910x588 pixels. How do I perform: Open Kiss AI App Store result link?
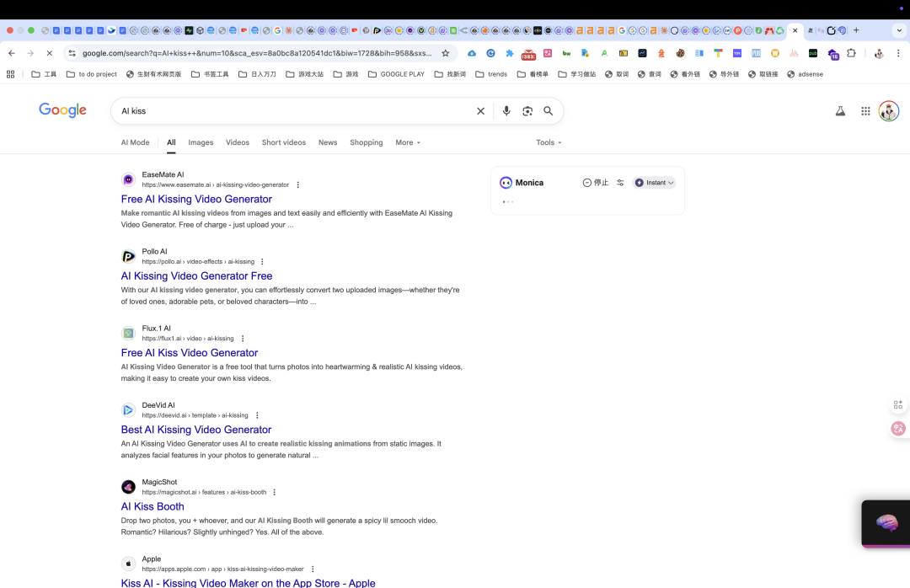pos(248,582)
